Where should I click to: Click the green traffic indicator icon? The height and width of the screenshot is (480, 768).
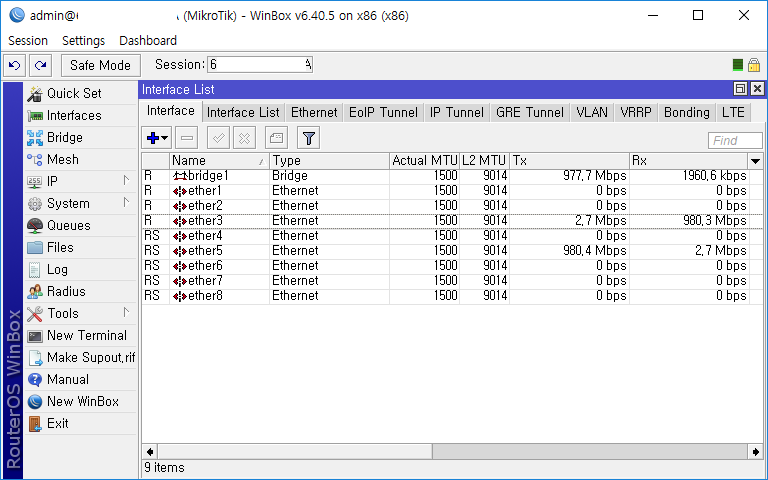pos(737,65)
